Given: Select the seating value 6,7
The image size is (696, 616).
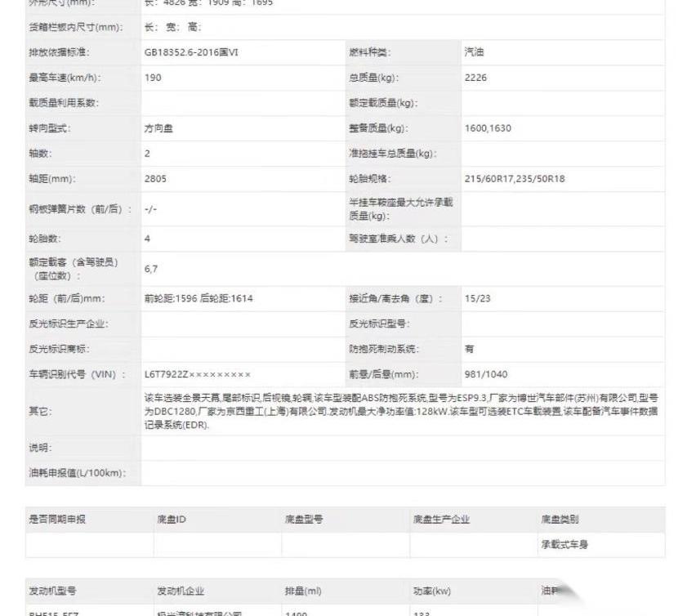Looking at the screenshot, I should click(x=151, y=269).
